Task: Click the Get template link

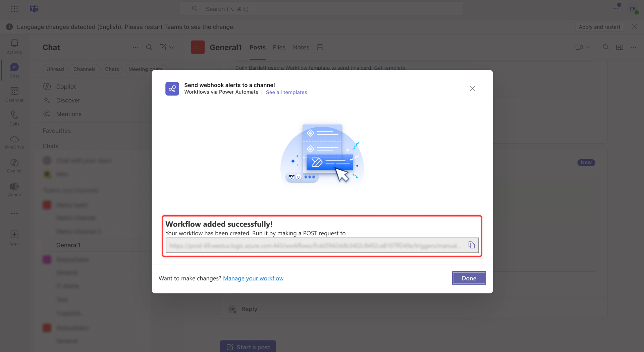Action: (389, 68)
